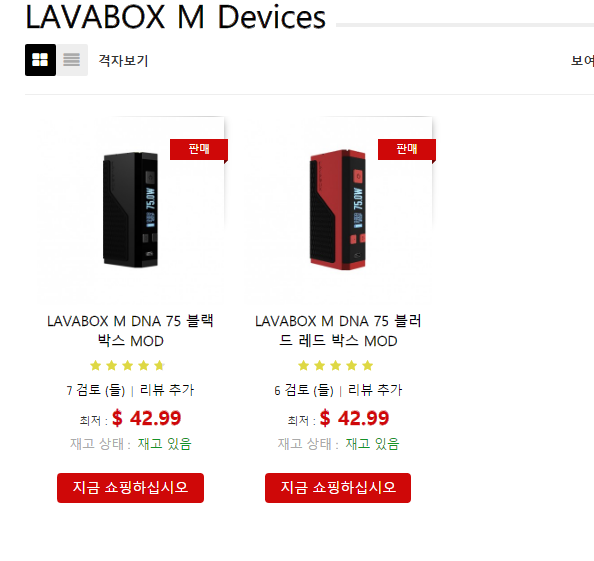The width and height of the screenshot is (594, 561).
Task: Click sale badge on red box mod
Action: pos(407,149)
